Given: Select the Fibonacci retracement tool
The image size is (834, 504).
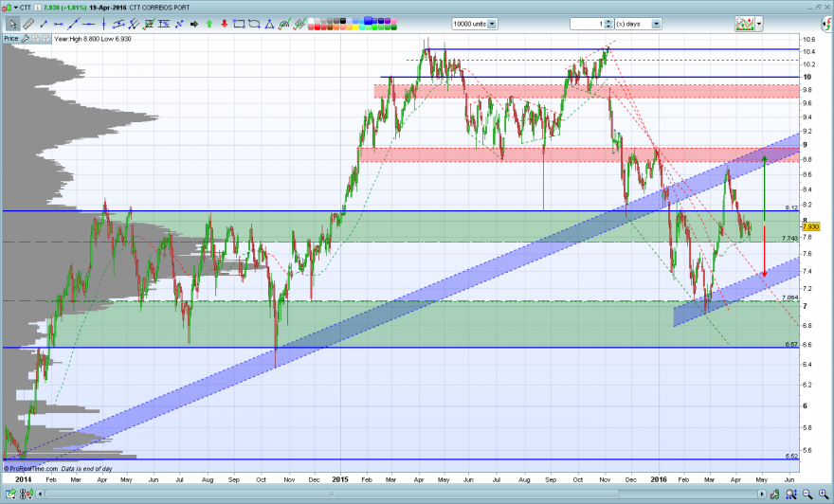Looking at the screenshot, I should [149, 24].
